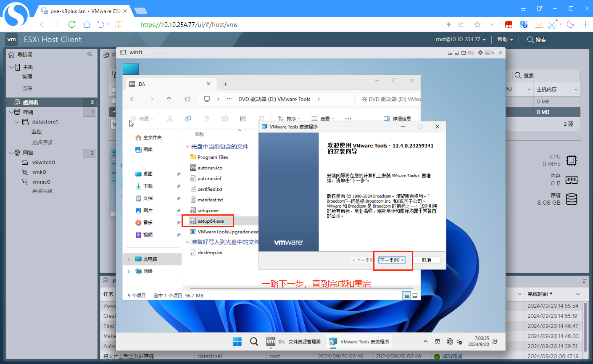593x364 pixels.
Task: Click the Explorer search box for DVD drive
Action: pyautogui.click(x=389, y=99)
